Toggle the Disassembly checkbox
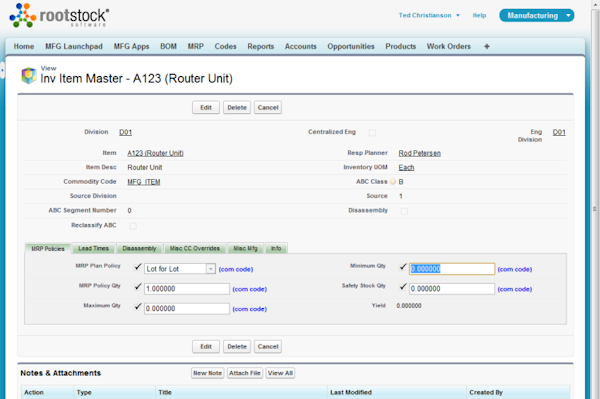This screenshot has height=399, width=600. [404, 211]
